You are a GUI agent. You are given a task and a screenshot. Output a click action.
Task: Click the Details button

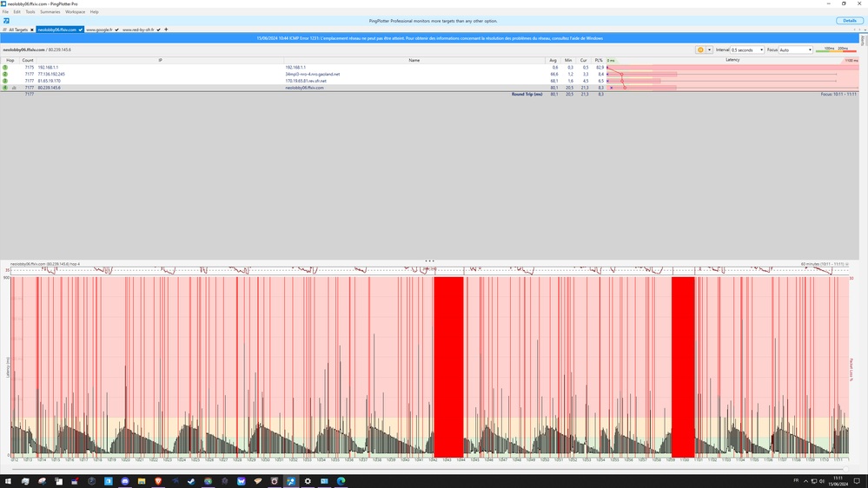pyautogui.click(x=848, y=21)
